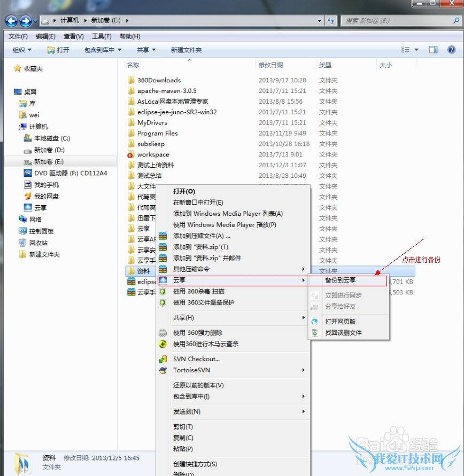464x476 pixels.
Task: Expand the 组织 dropdown
Action: click(22, 50)
